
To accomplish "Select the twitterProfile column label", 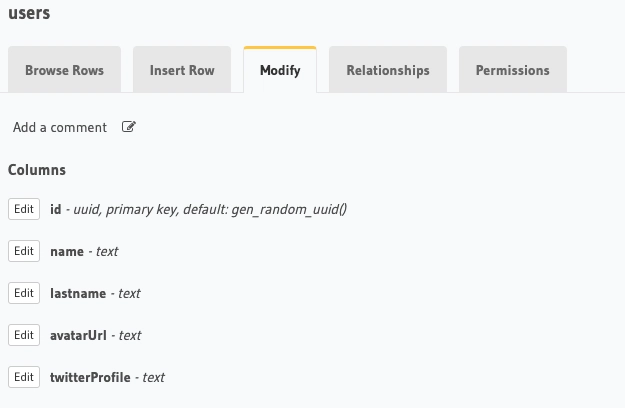I will (90, 377).
